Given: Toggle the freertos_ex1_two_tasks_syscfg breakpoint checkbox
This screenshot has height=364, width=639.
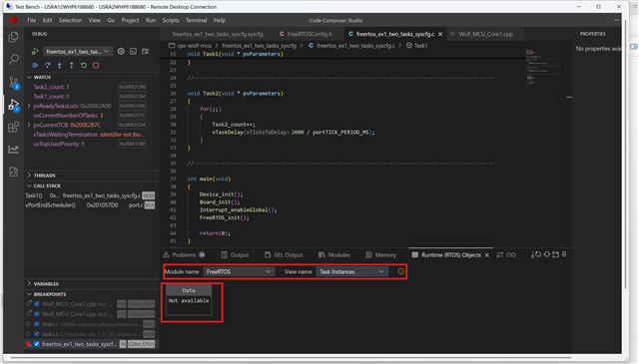Looking at the screenshot, I should [x=37, y=344].
